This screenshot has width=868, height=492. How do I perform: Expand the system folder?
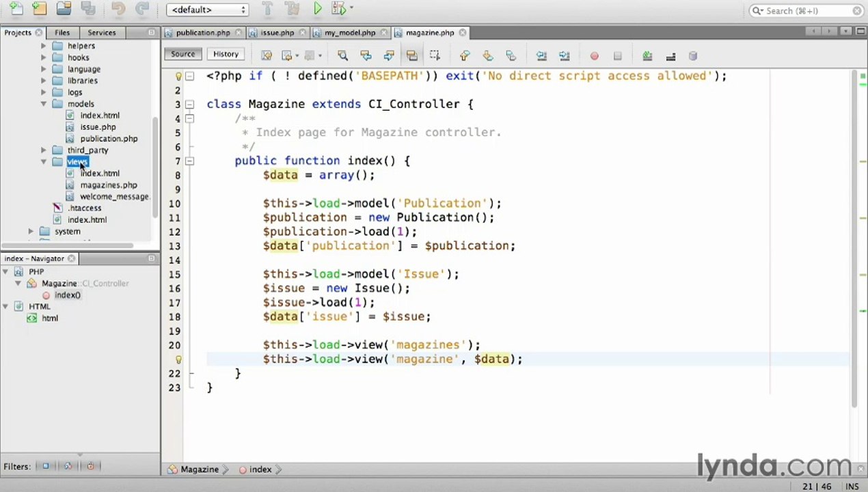31,232
